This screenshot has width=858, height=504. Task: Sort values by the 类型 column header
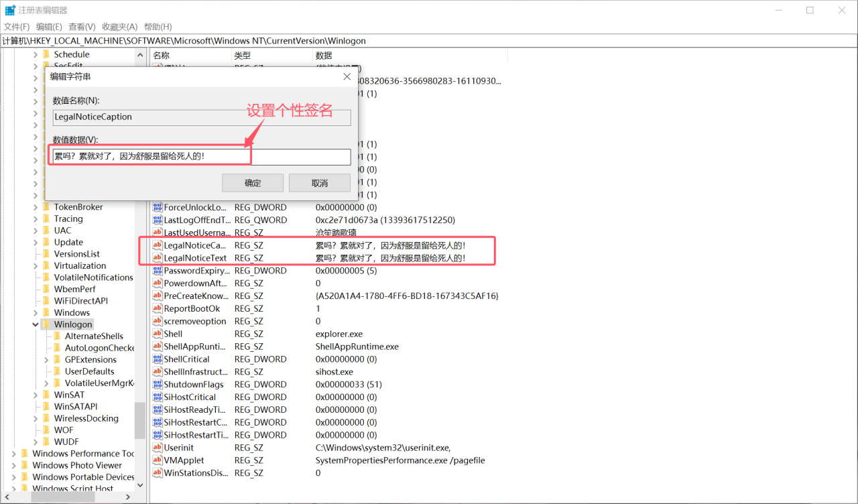(x=271, y=55)
